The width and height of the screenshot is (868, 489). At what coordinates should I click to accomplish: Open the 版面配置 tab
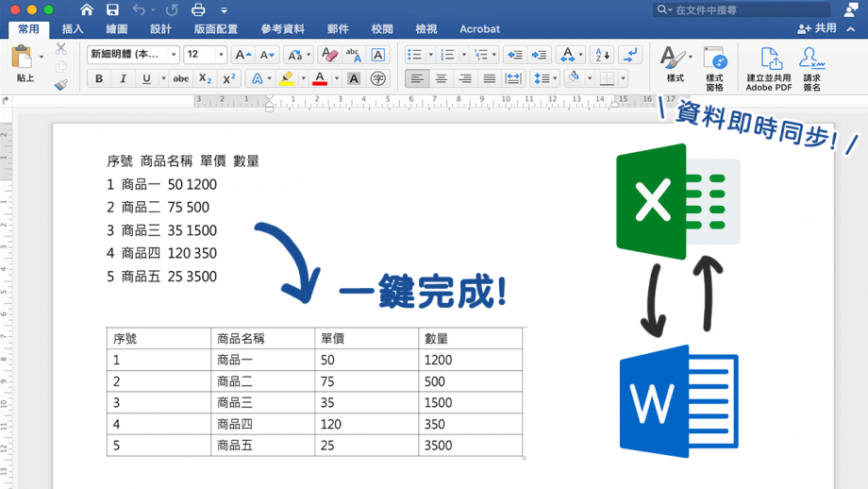[x=216, y=29]
